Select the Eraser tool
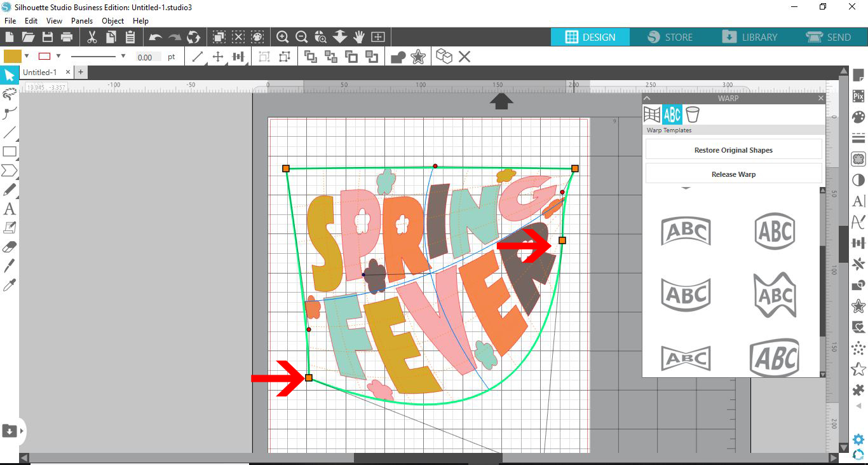 point(10,246)
